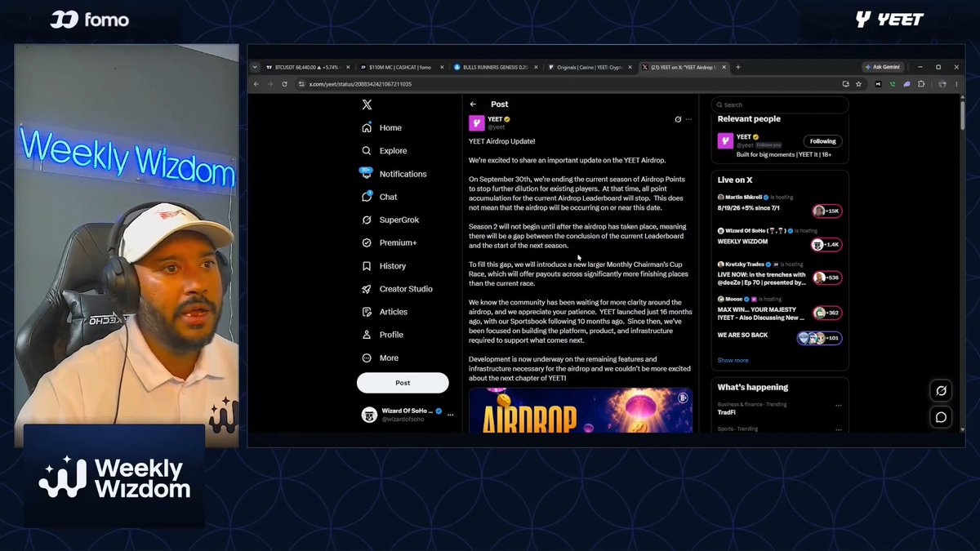Switch to the BULLS RUNNERS GENESIS tab

(496, 67)
